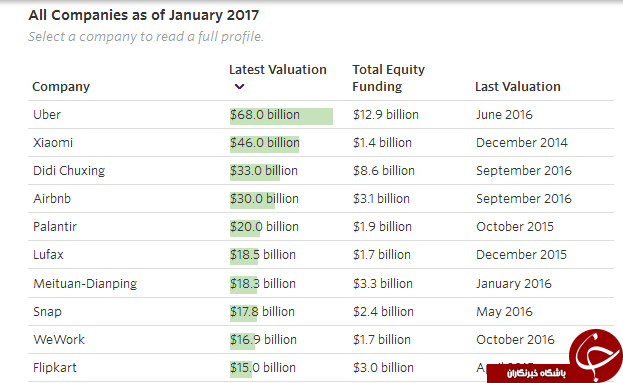Sort by Latest Valuation header
623x383 pixels.
(x=278, y=70)
